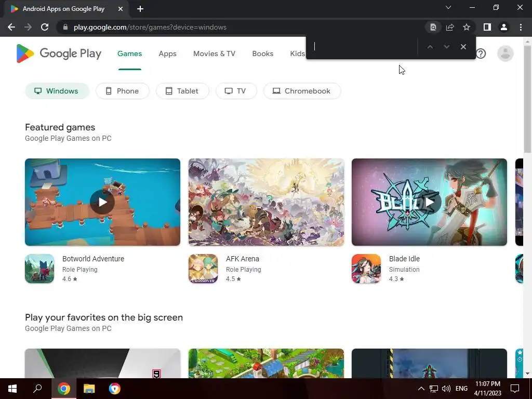Screen dimensions: 532x399
Task: Open the Google Play help icon
Action: (x=481, y=54)
